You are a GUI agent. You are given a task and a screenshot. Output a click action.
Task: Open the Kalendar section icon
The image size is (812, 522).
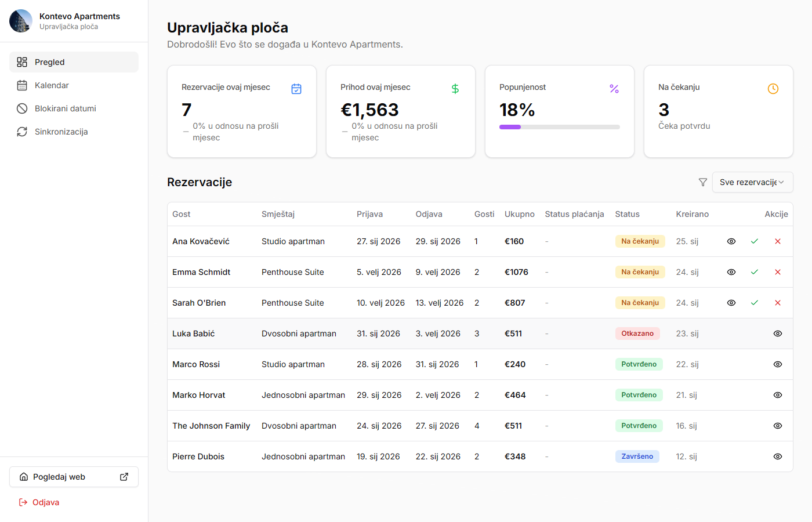tap(22, 85)
